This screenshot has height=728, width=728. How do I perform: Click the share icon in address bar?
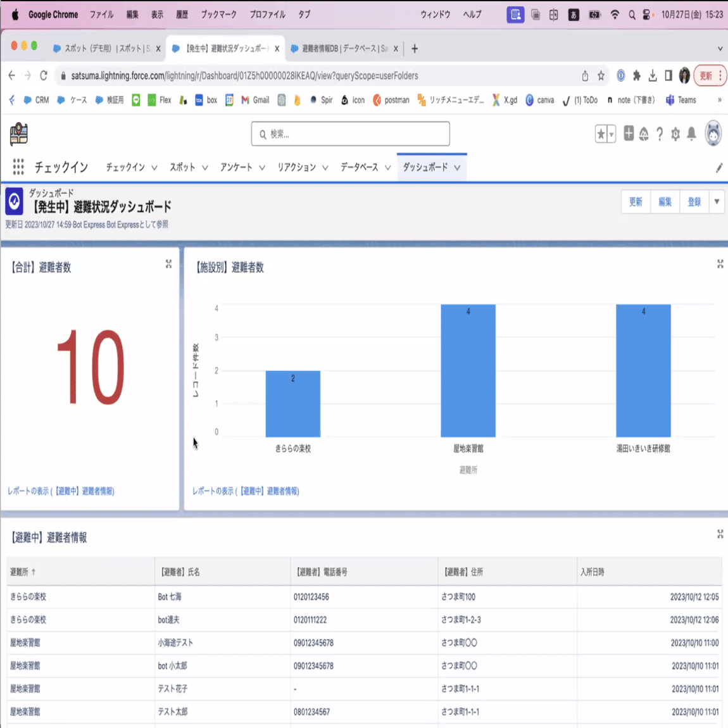point(585,76)
